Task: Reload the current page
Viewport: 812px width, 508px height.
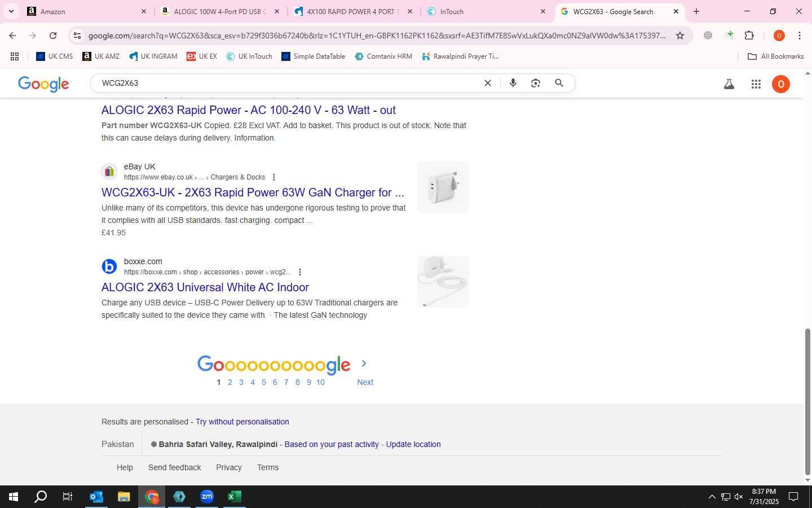Action: [x=53, y=36]
